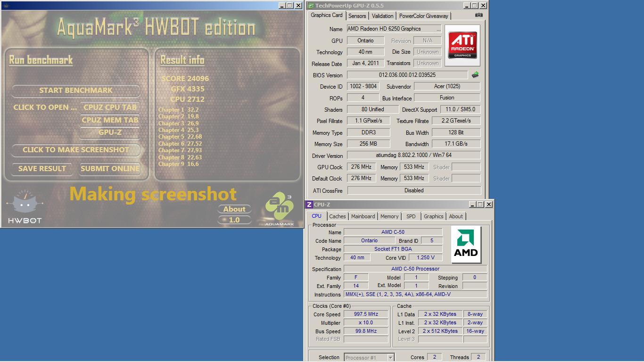Open the CPUZ MEM TAB from AquaMark
This screenshot has height=362, width=644.
(110, 120)
